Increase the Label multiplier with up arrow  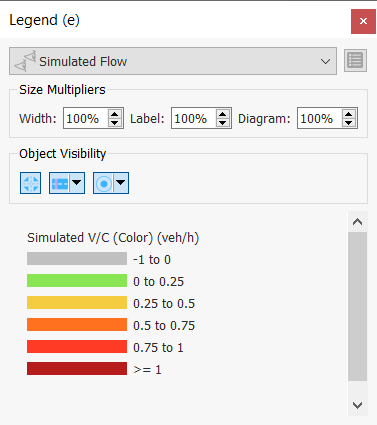point(223,114)
